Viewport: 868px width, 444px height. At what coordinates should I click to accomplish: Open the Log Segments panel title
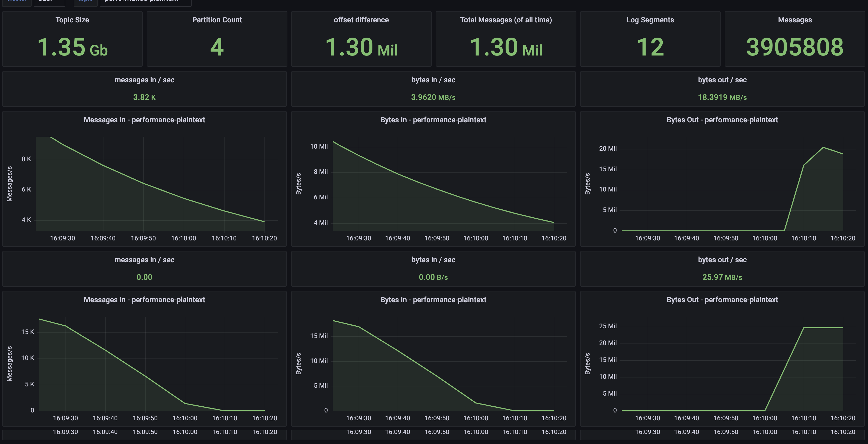coord(650,20)
